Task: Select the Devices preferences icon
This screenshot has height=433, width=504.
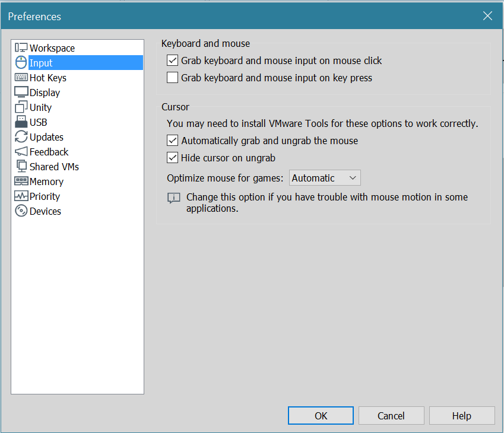Action: click(x=21, y=211)
